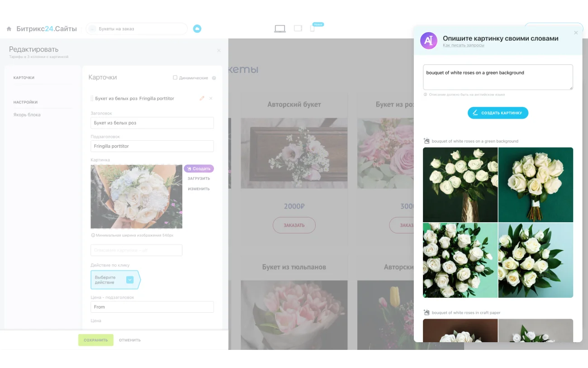Enable the Динамические checkbox

[175, 77]
